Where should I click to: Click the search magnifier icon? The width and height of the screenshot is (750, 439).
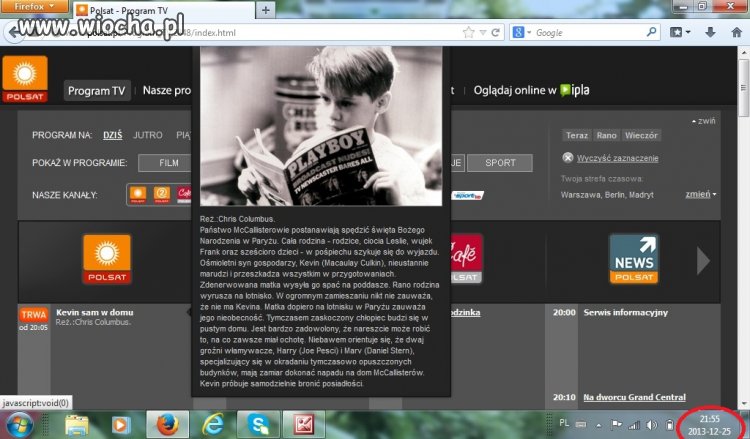coord(651,32)
